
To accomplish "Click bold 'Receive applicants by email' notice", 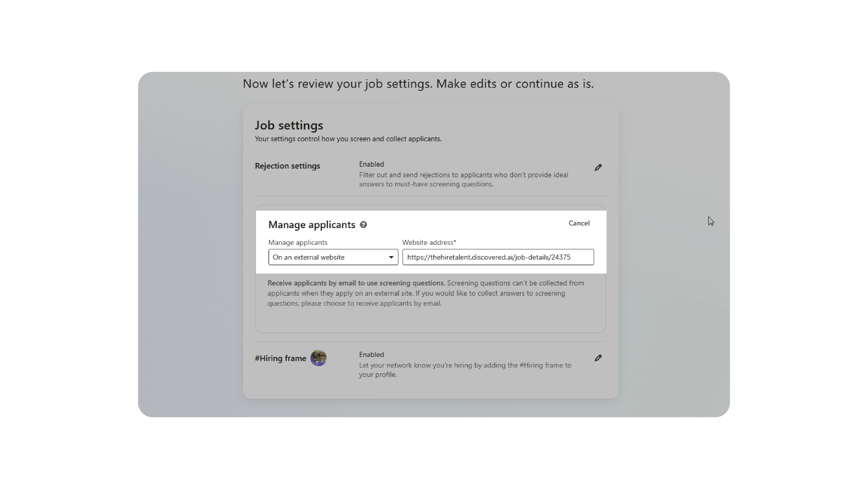I will pos(356,283).
